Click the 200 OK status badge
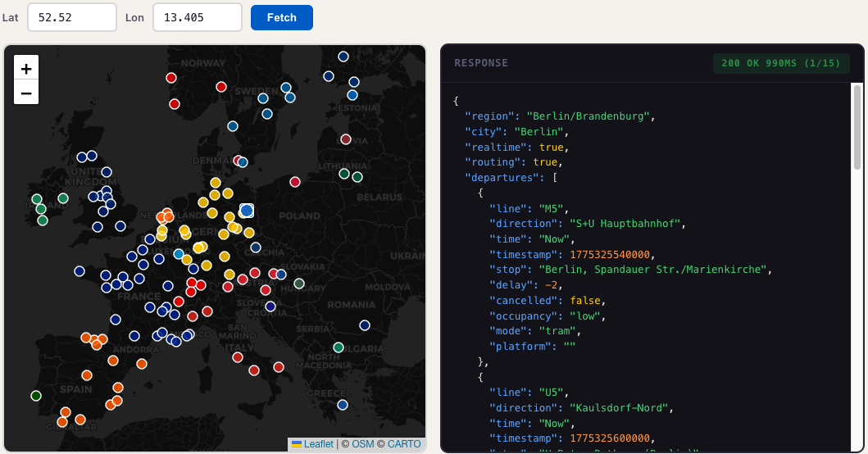This screenshot has width=868, height=454. pyautogui.click(x=780, y=63)
